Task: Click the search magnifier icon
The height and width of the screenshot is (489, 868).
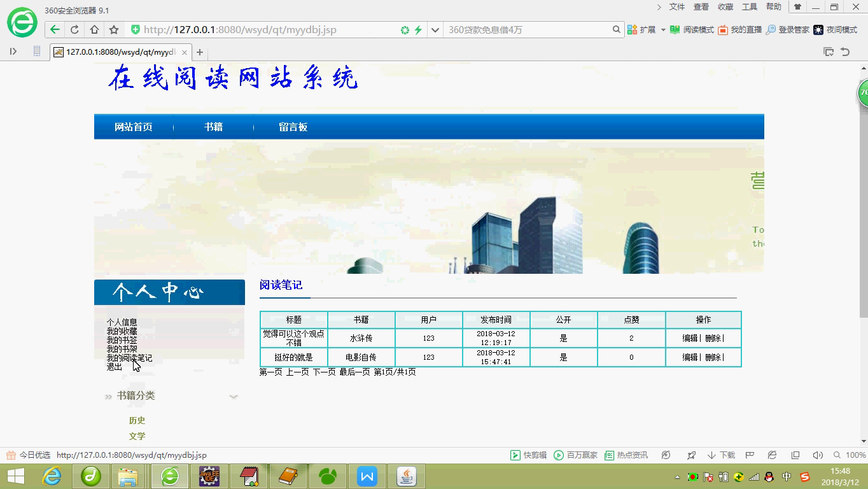Action: (616, 29)
